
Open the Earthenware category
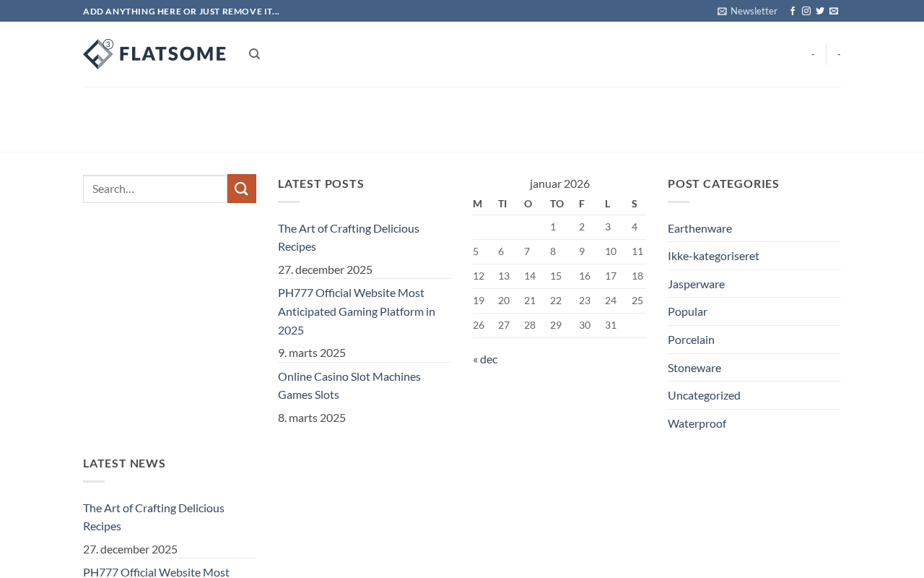tap(699, 228)
